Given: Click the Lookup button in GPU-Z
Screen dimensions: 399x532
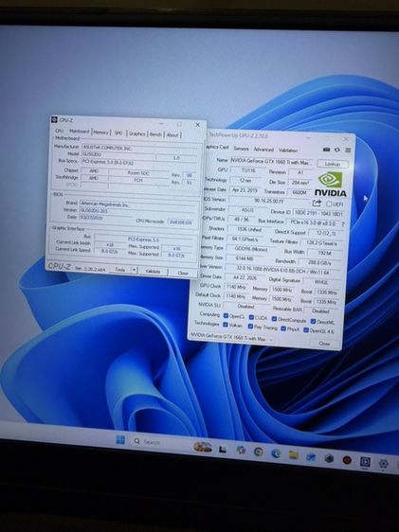Looking at the screenshot, I should pos(333,164).
